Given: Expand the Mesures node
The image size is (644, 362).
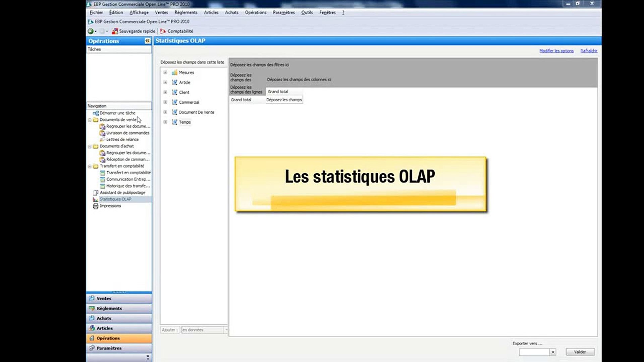Looking at the screenshot, I should point(165,72).
